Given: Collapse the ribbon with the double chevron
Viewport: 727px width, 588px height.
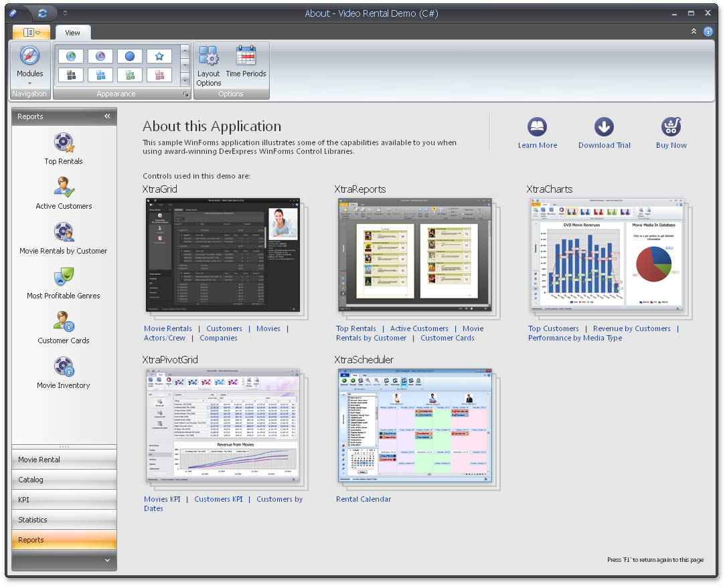Looking at the screenshot, I should click(694, 31).
